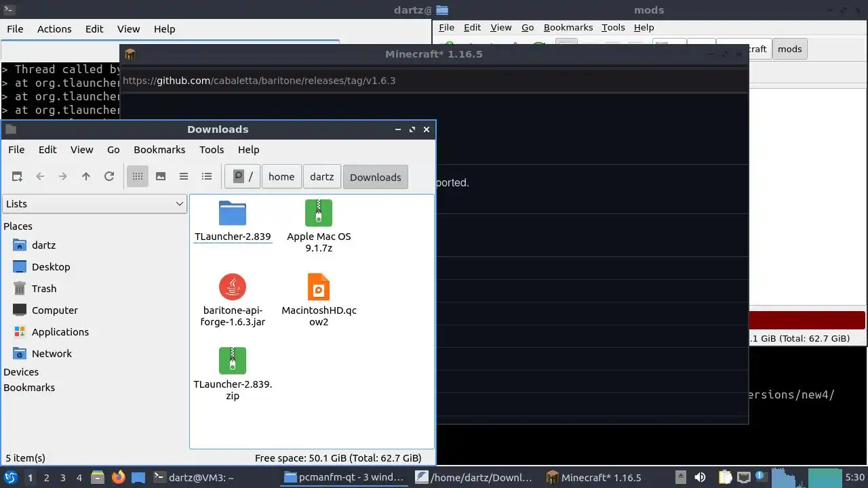
Task: Open Applications in Places sidebar
Action: (x=60, y=332)
